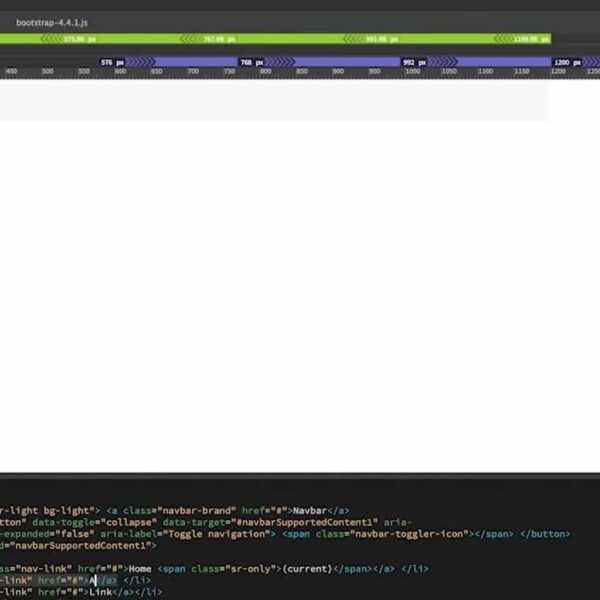Click the divider between Live view and code

click(x=300, y=474)
